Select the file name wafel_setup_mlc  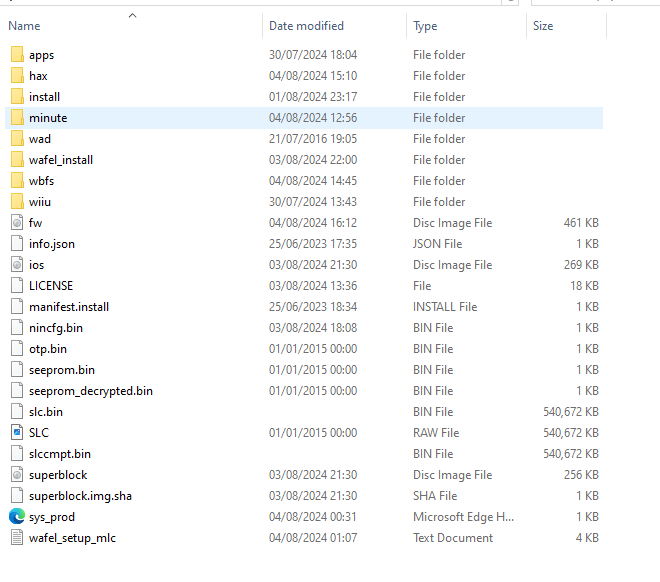coord(72,538)
